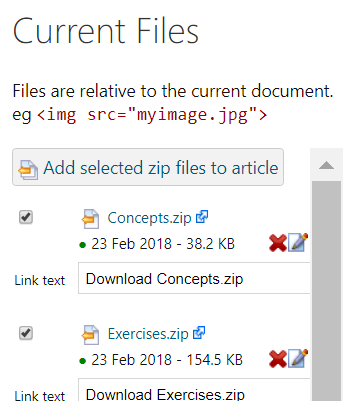
Task: Focus the Download Exercises.zip link text field
Action: [194, 390]
